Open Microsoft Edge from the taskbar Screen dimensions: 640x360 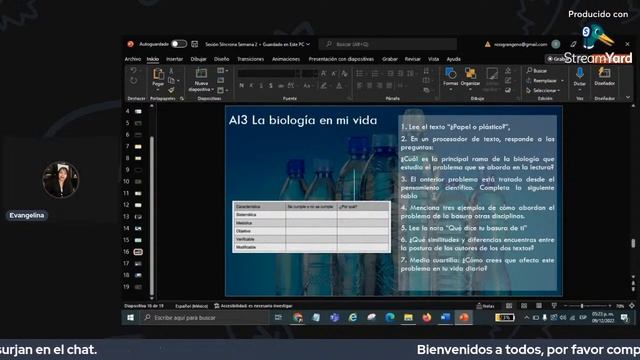pos(390,318)
